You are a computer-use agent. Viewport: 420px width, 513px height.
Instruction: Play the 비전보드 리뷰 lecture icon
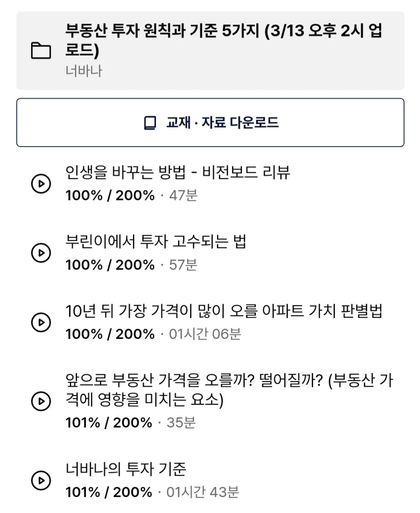click(41, 183)
